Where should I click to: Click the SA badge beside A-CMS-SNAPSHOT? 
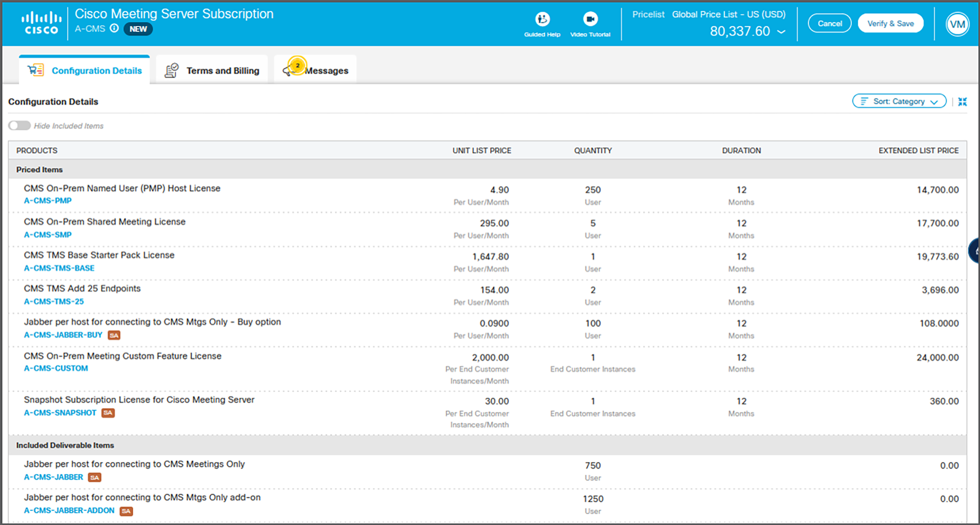tap(108, 413)
